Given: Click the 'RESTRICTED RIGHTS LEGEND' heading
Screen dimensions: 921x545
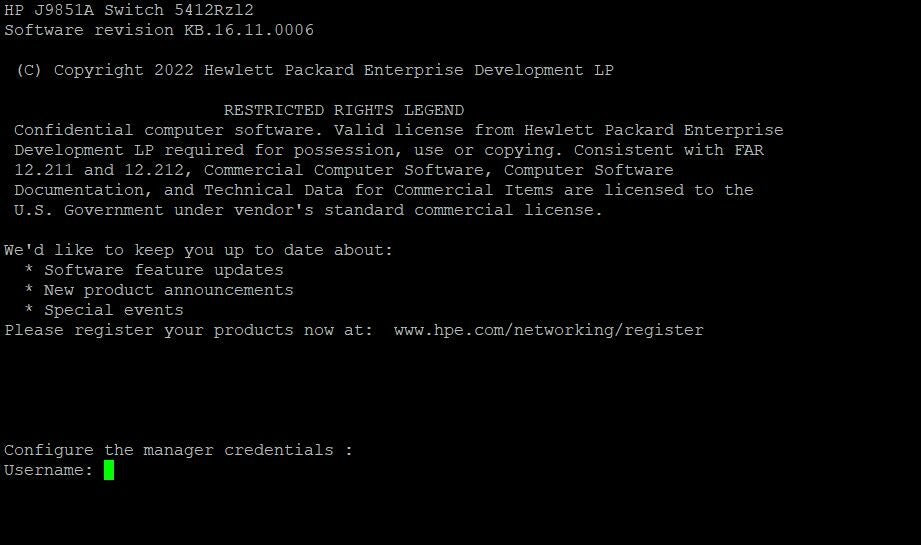Looking at the screenshot, I should pos(344,110).
